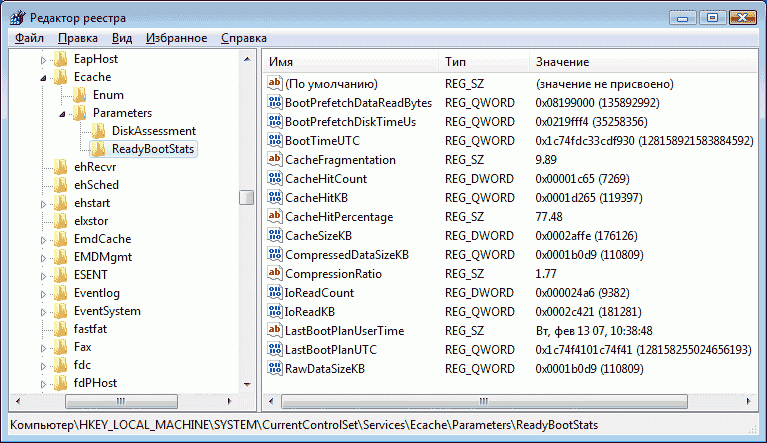Screen dimensions: 767x443
Task: Open the Файл menu
Action: [x=29, y=38]
